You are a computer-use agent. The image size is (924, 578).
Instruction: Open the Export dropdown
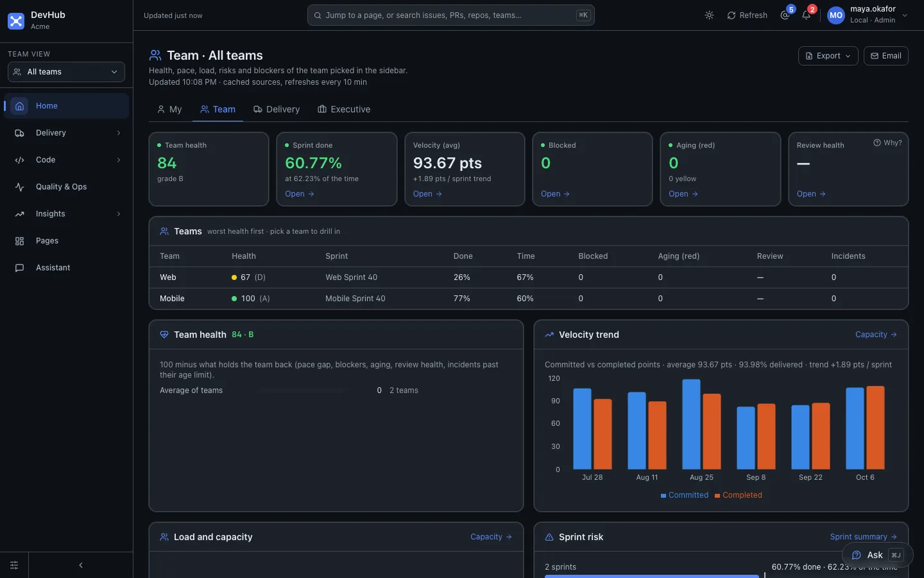coord(828,56)
